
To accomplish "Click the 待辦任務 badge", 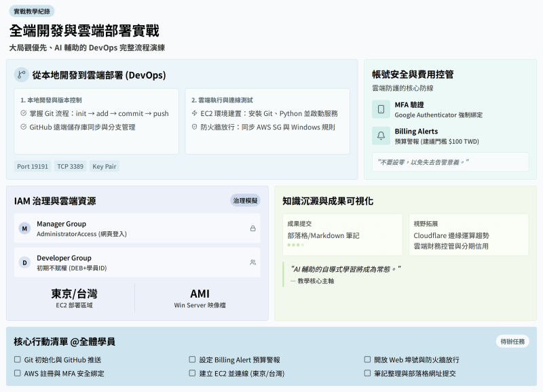I will pos(512,342).
